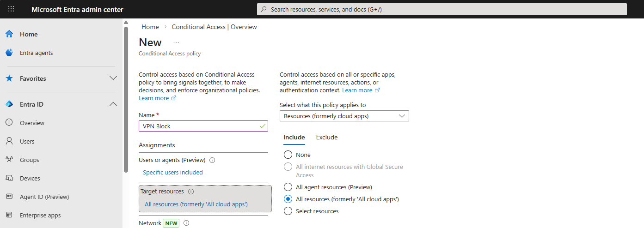Click the Favorites star icon

9,78
